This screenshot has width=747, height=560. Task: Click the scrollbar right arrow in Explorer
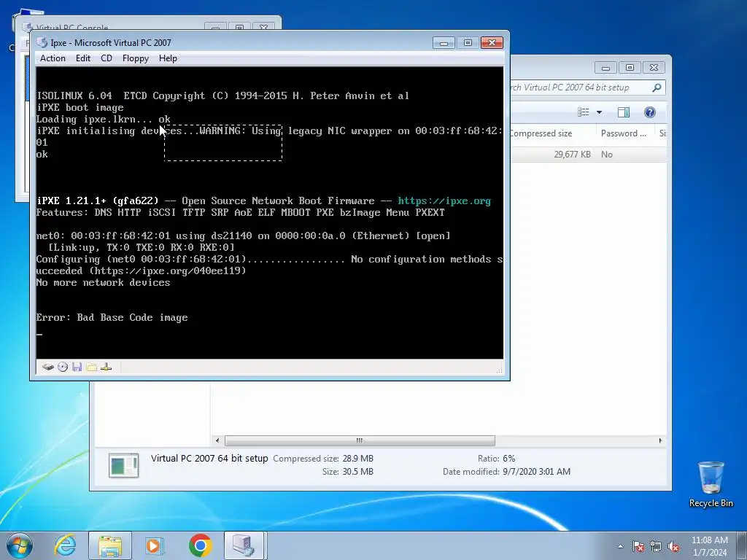(x=660, y=440)
